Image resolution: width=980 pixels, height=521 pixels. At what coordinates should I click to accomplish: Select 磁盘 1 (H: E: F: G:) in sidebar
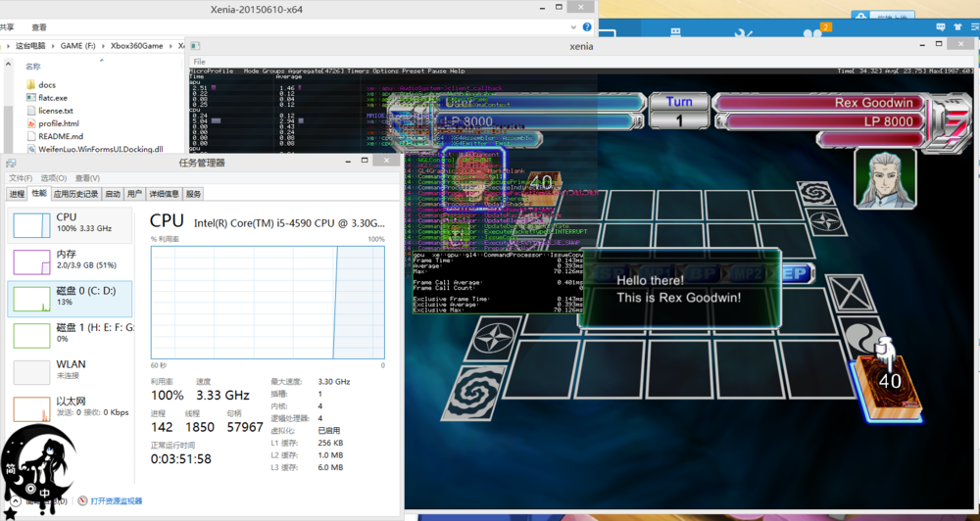pyautogui.click(x=70, y=336)
